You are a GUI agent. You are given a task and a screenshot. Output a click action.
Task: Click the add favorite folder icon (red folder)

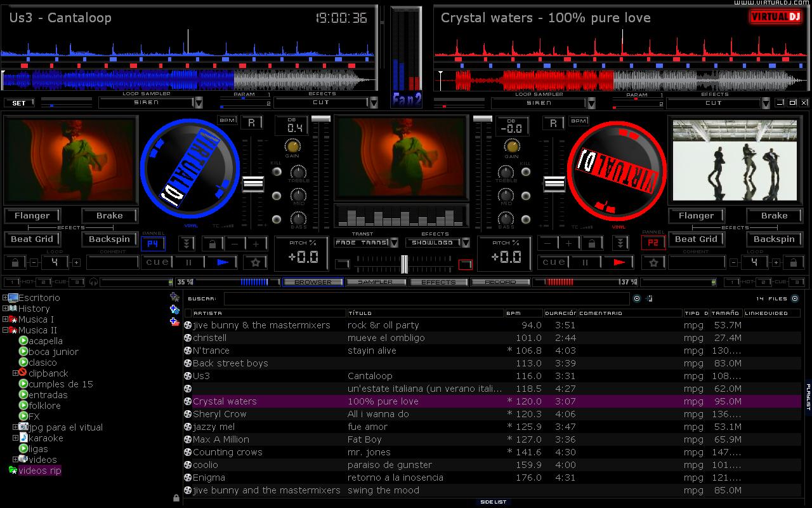[174, 322]
